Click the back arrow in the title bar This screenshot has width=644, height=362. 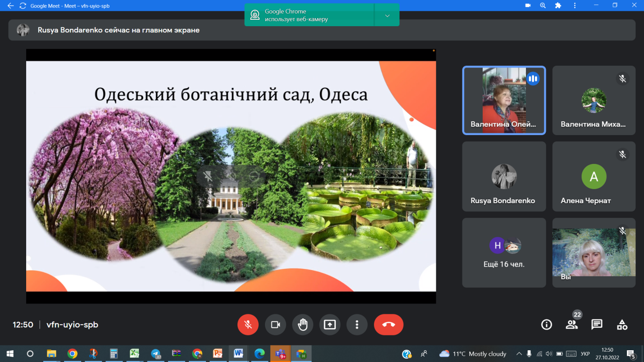pyautogui.click(x=10, y=6)
